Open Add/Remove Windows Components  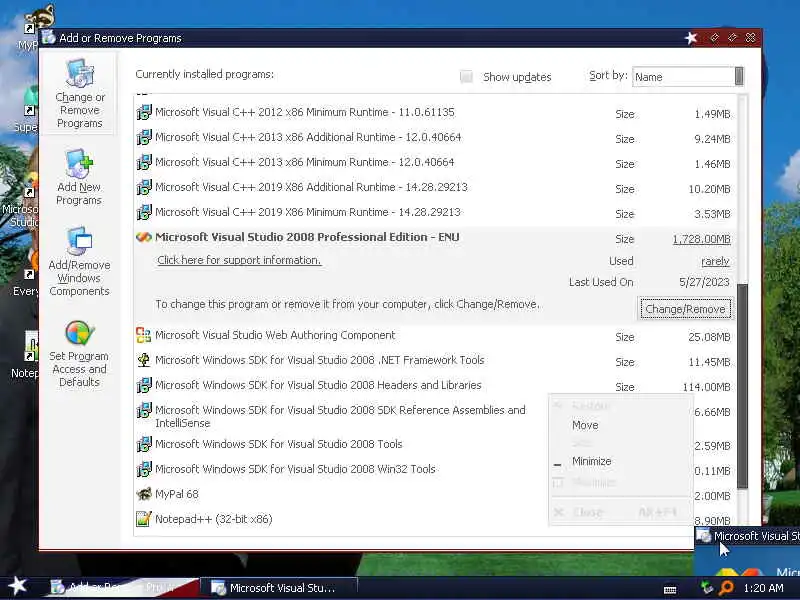coord(79,262)
